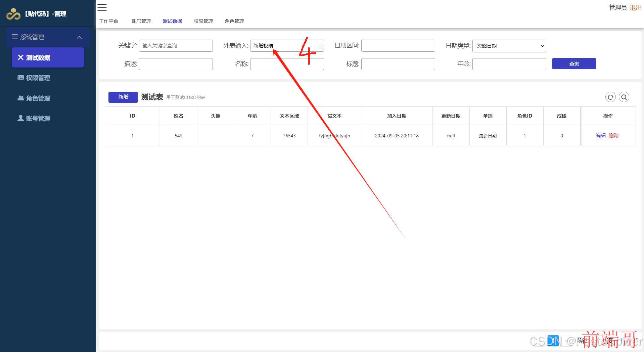
Task: Click the round search icon above table
Action: tap(624, 97)
